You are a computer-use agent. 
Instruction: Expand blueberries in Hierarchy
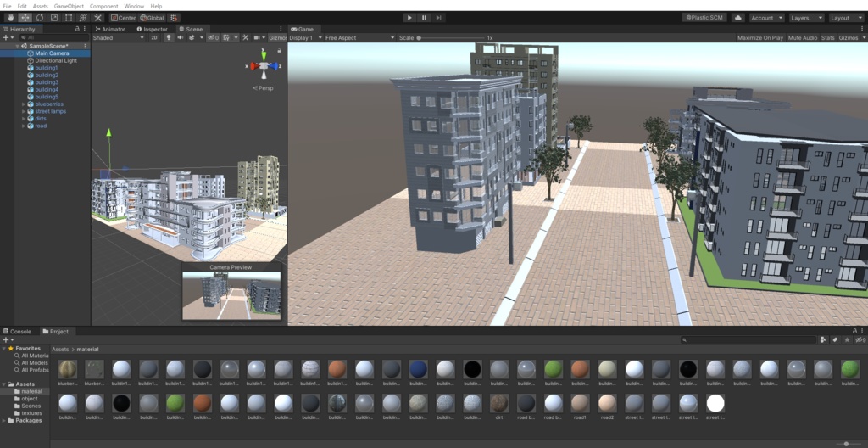pos(24,104)
